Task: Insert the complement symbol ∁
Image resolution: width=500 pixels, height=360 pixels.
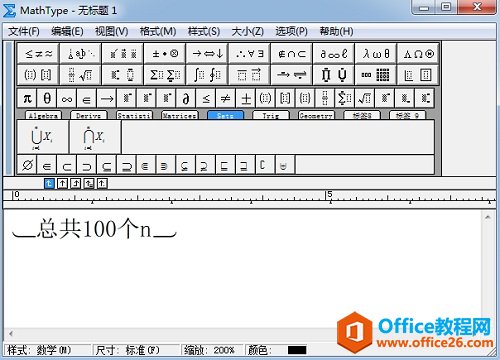Action: (x=265, y=165)
